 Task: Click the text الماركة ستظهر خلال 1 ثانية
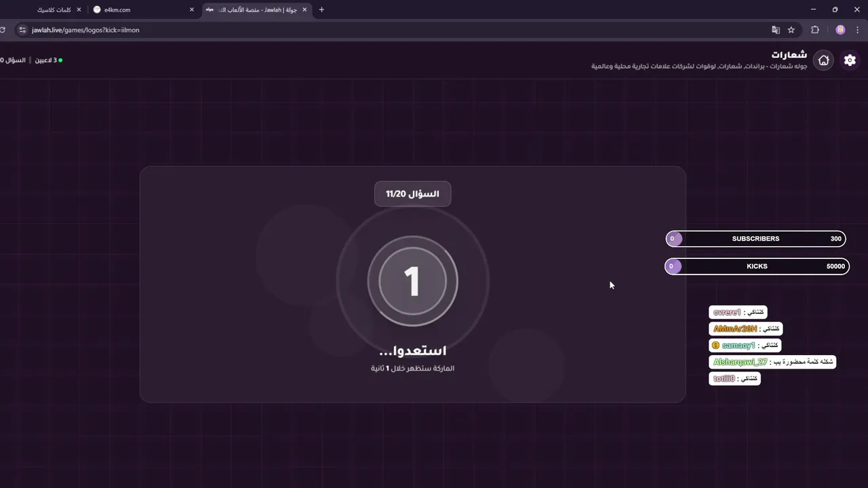(412, 368)
